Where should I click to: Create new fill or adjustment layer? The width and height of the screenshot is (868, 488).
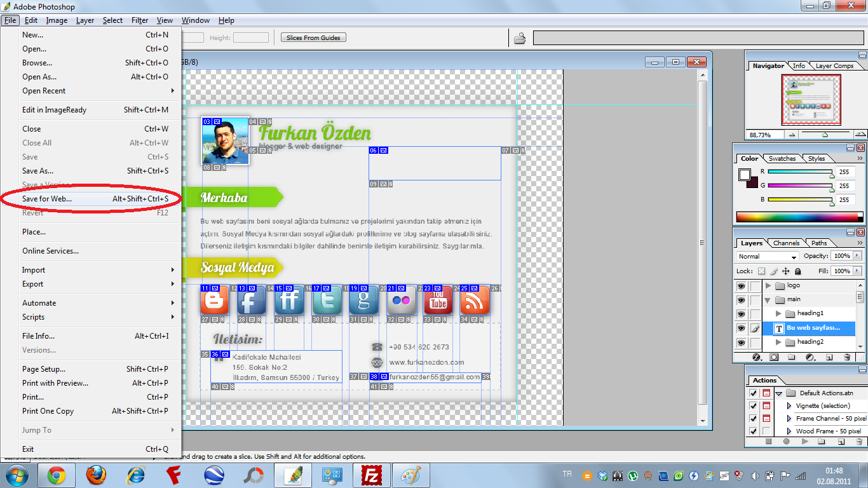click(x=810, y=357)
